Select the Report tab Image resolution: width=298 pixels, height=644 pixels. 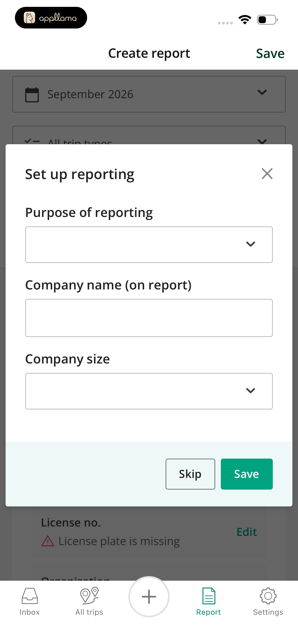[209, 602]
